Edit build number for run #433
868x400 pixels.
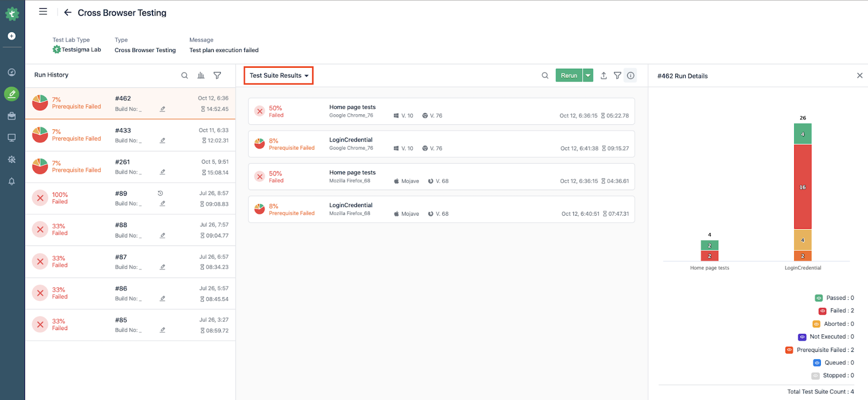162,140
